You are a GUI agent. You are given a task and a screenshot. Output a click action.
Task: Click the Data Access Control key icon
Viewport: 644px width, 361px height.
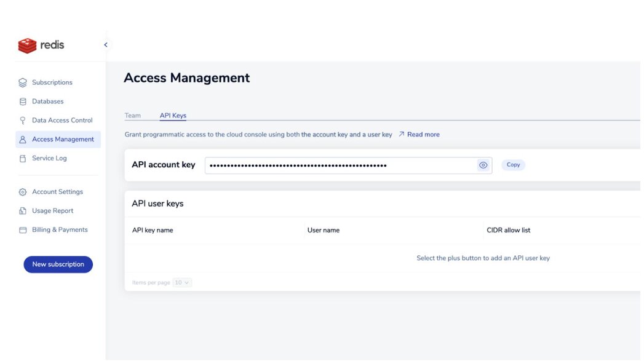23,121
